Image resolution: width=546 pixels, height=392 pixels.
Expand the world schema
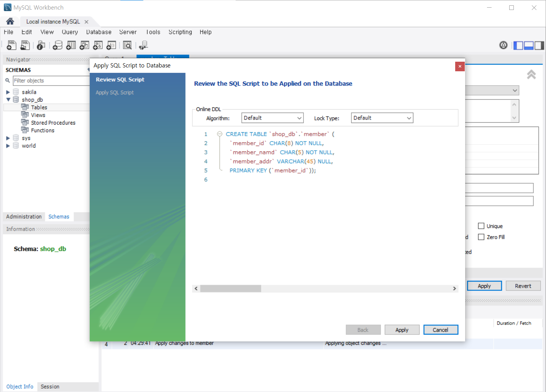8,146
